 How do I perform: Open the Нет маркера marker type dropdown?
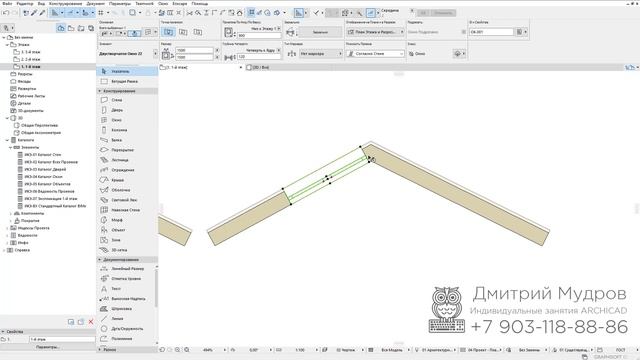point(320,53)
